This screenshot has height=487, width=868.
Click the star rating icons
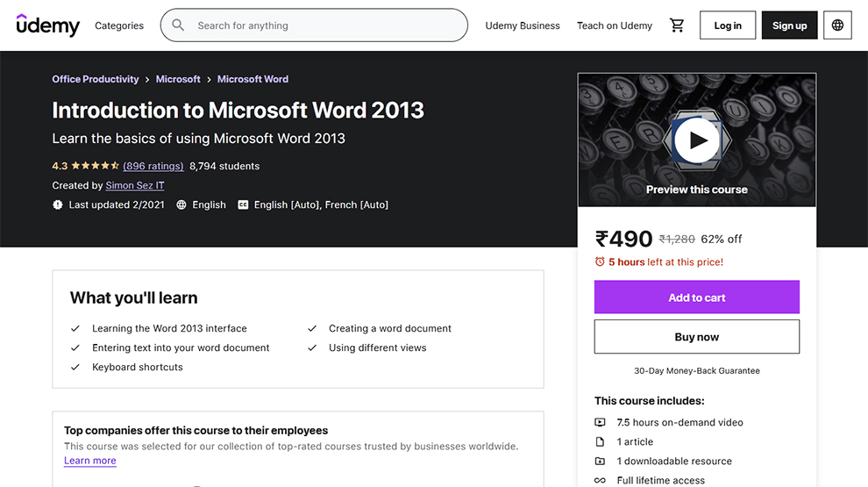click(95, 166)
